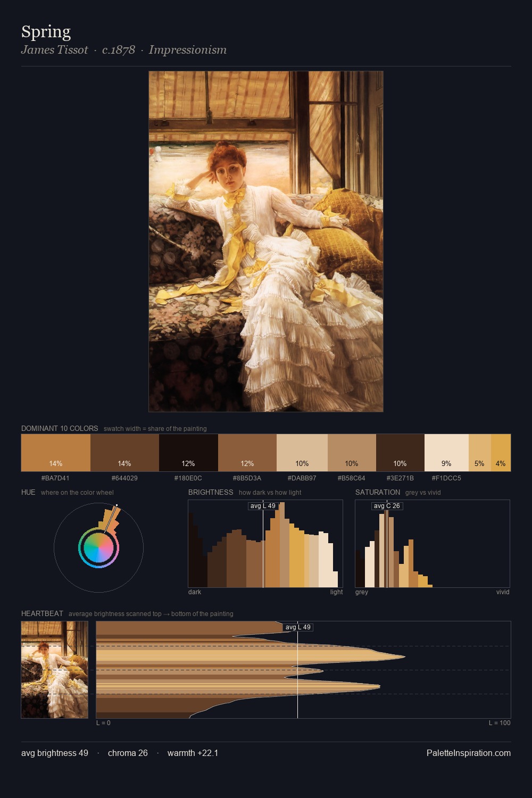Click the 4% golden-yellow swatch
Image resolution: width=532 pixels, height=798 pixels.
[501, 453]
